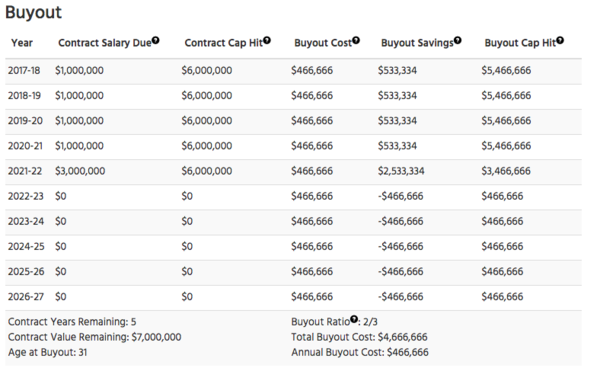The width and height of the screenshot is (600, 368).
Task: Select the 2024-25 year cell
Action: pyautogui.click(x=26, y=246)
